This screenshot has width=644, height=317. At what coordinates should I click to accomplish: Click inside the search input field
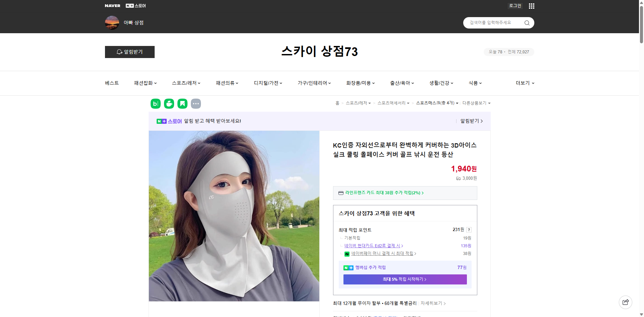pos(493,22)
